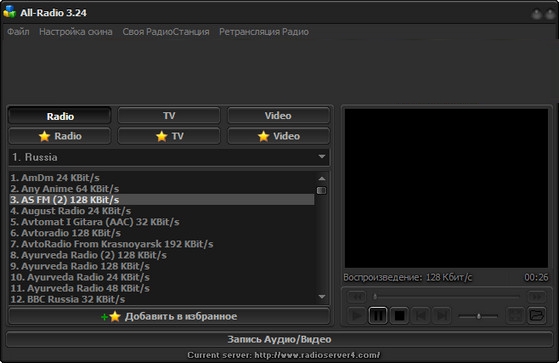Switch to the TV tab
559x363 pixels.
169,116
